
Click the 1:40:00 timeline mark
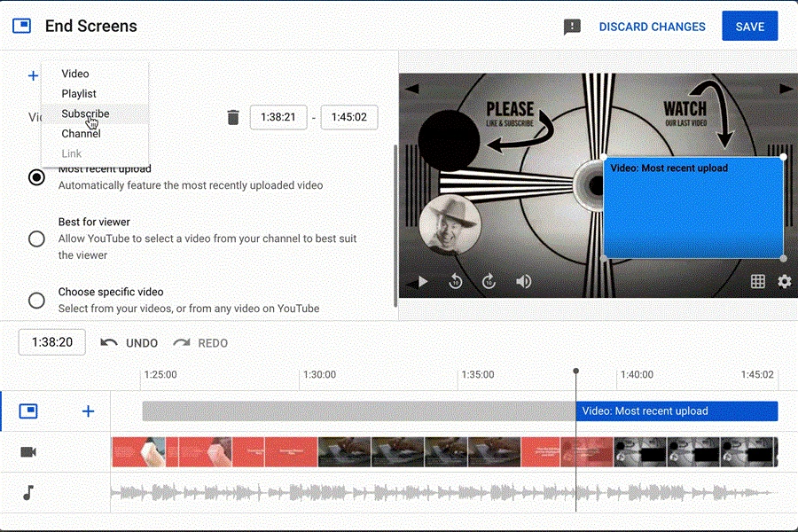coord(637,375)
